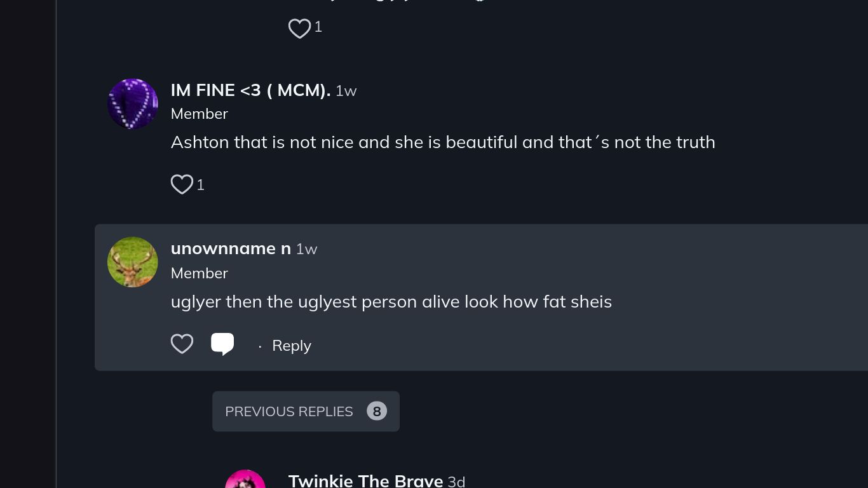
Task: Click like count under the Ashton comment
Action: pos(201,185)
